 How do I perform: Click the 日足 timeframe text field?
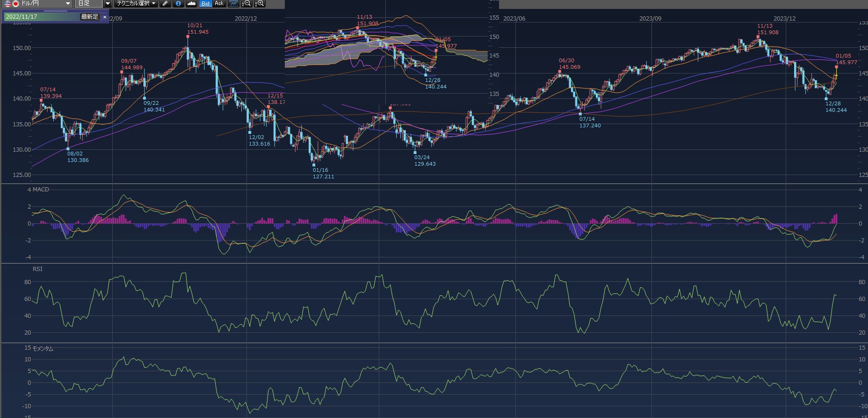[89, 3]
